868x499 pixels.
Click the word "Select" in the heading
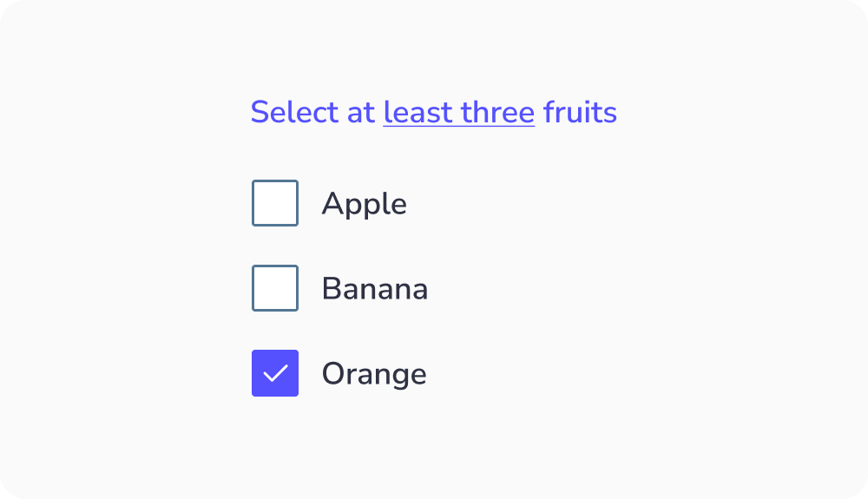tap(294, 113)
